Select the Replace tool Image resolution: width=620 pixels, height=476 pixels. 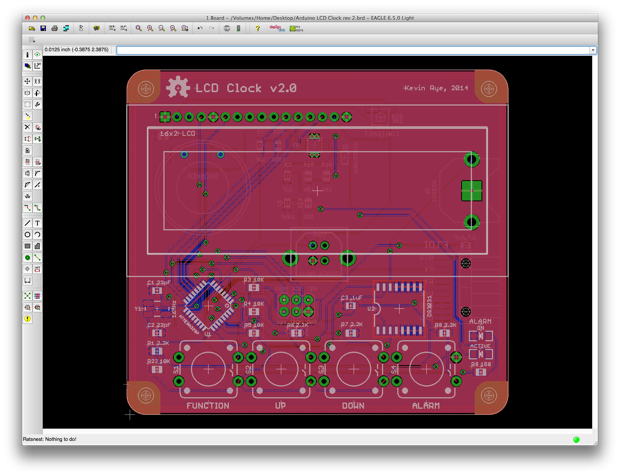point(37,139)
